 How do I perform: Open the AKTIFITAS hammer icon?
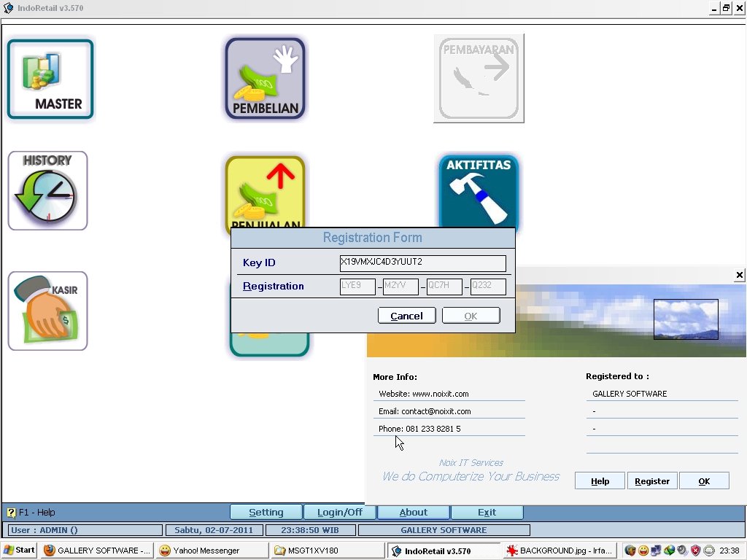(479, 191)
